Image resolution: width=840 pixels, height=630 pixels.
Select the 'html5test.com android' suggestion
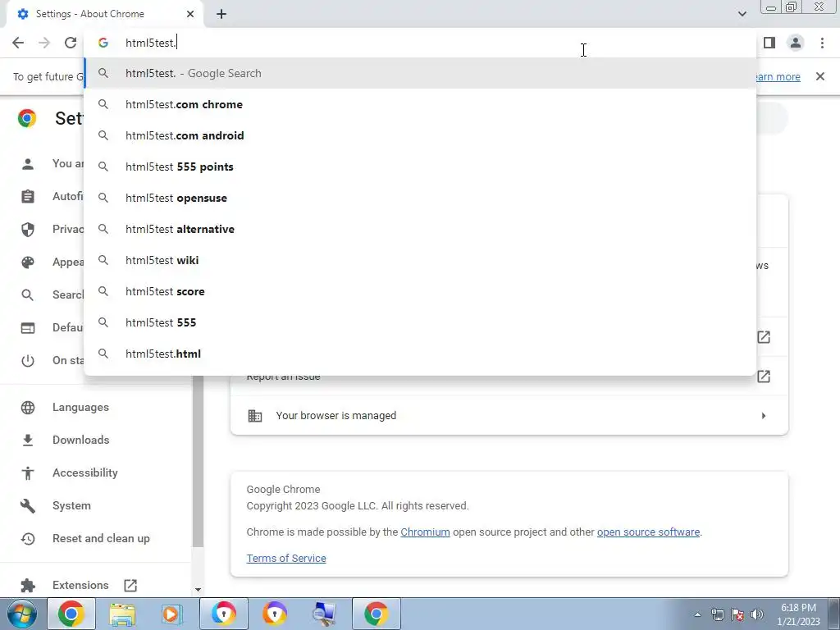tap(420, 135)
